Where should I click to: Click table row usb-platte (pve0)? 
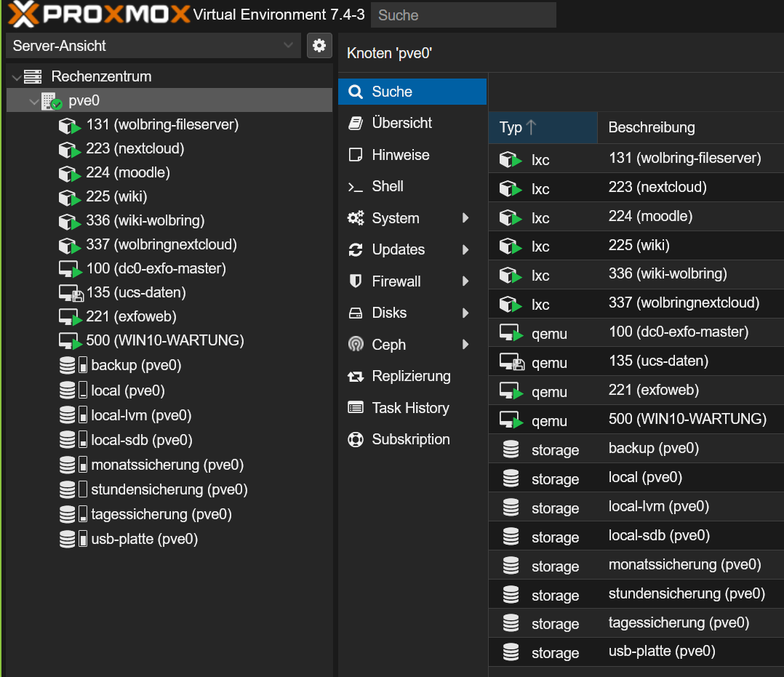pos(636,652)
